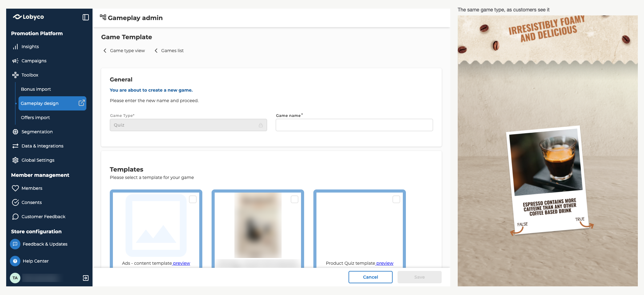Collapse the sidebar with panel icon

click(86, 17)
